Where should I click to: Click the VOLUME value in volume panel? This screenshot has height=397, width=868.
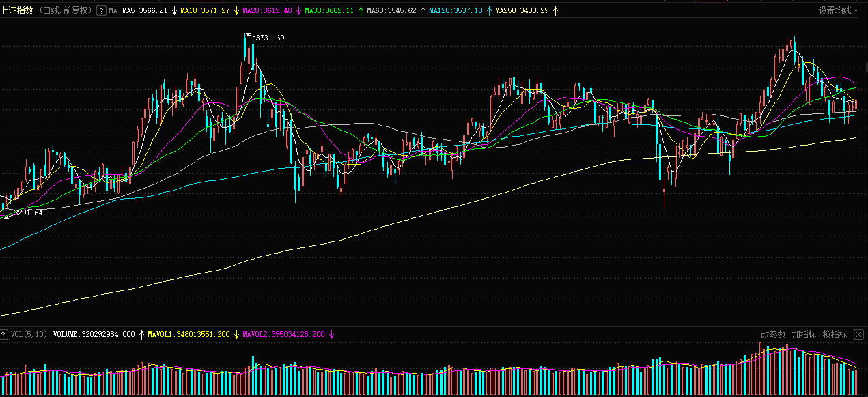coord(94,335)
